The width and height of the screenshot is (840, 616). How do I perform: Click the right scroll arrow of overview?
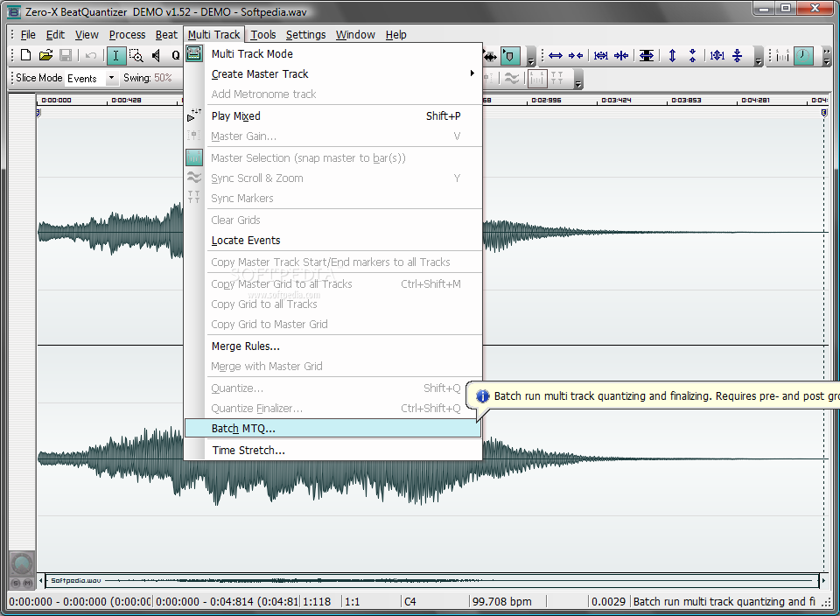point(824,581)
